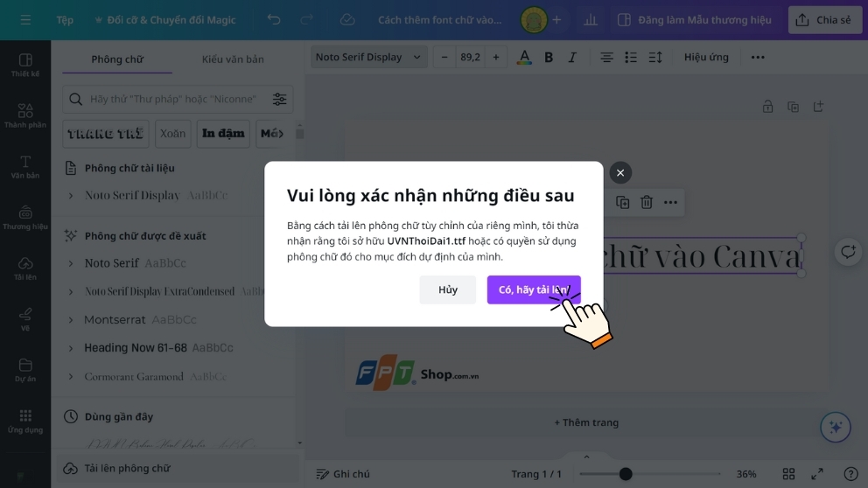Confirm with Có, hãy tải lên!
The width and height of the screenshot is (868, 488).
[x=534, y=289]
